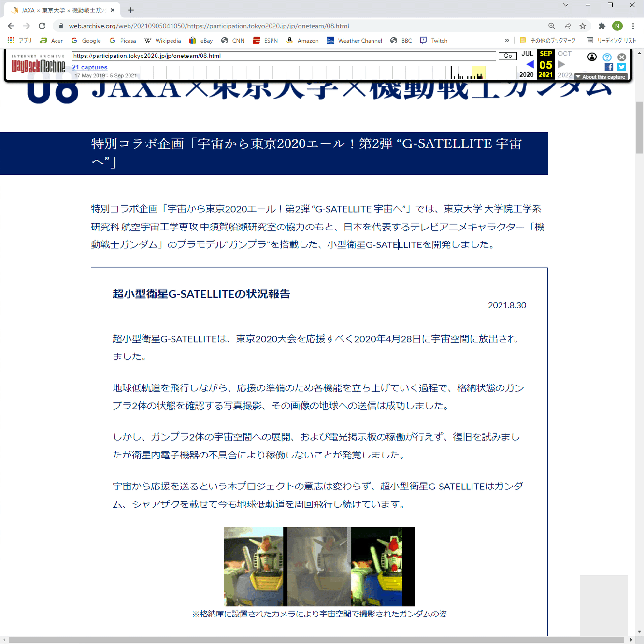This screenshot has width=644, height=644.
Task: Expand hidden bookmarks with the double chevron
Action: (x=507, y=41)
